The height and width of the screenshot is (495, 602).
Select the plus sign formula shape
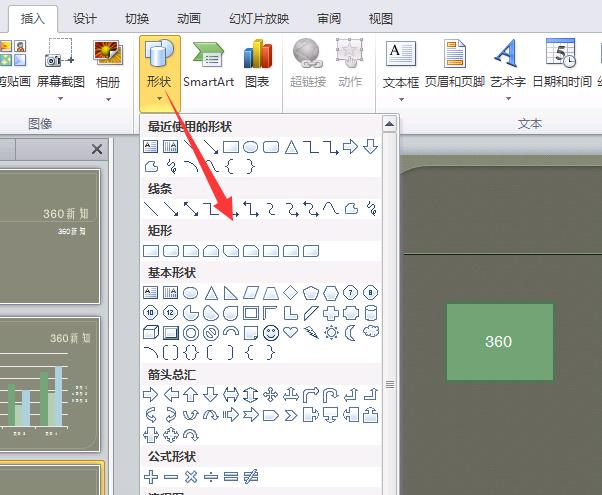click(x=151, y=475)
